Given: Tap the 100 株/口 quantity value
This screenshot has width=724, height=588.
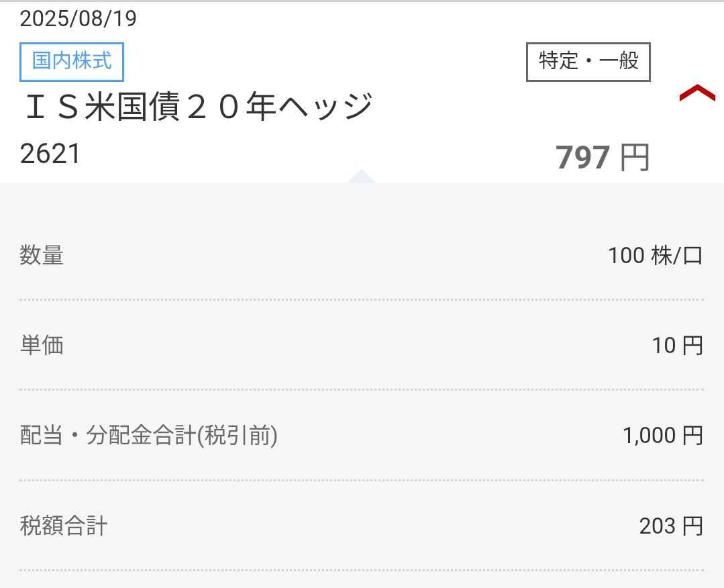Looking at the screenshot, I should point(655,256).
